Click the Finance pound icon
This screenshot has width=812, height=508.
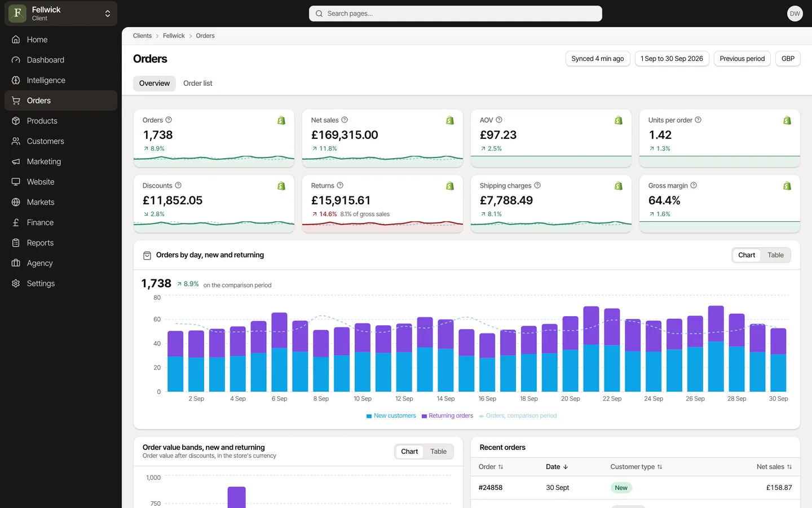click(16, 222)
